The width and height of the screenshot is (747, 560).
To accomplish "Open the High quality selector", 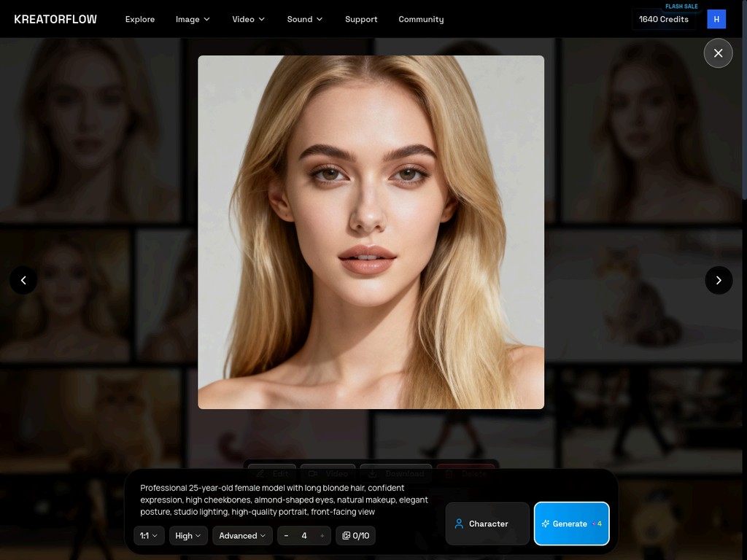I will pyautogui.click(x=187, y=535).
